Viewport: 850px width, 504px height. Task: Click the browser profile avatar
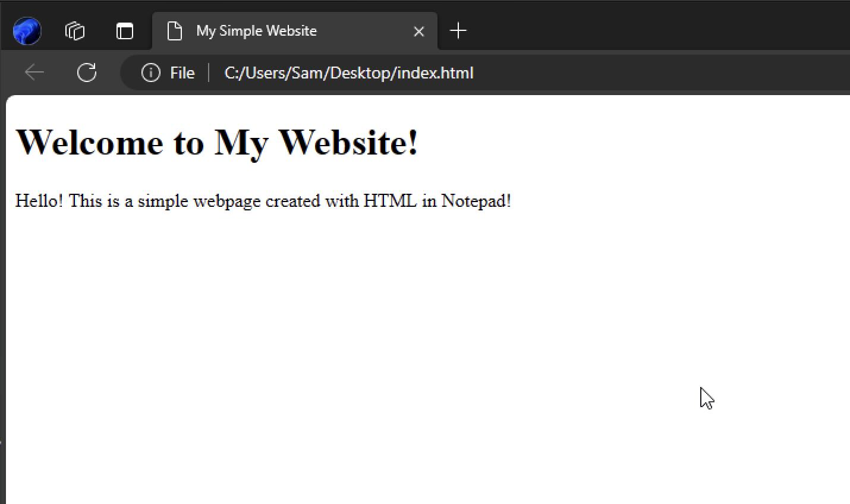(x=26, y=30)
